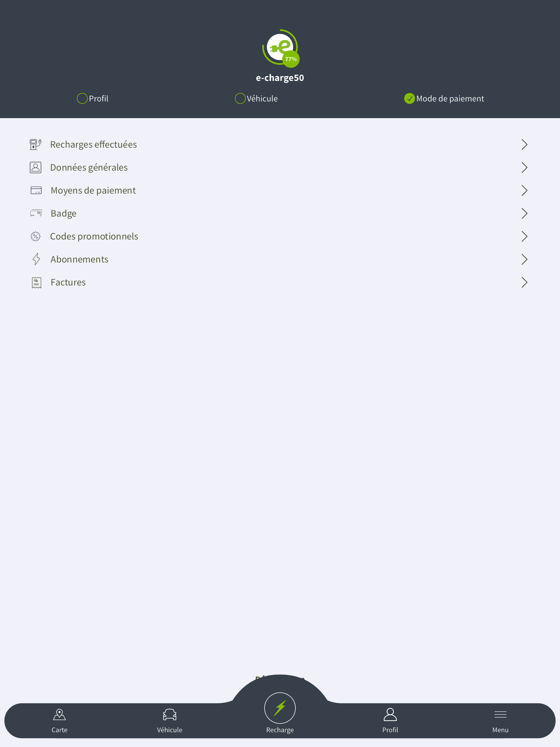Tap the 77% profile completion ring
This screenshot has height=747, width=560.
click(x=280, y=48)
